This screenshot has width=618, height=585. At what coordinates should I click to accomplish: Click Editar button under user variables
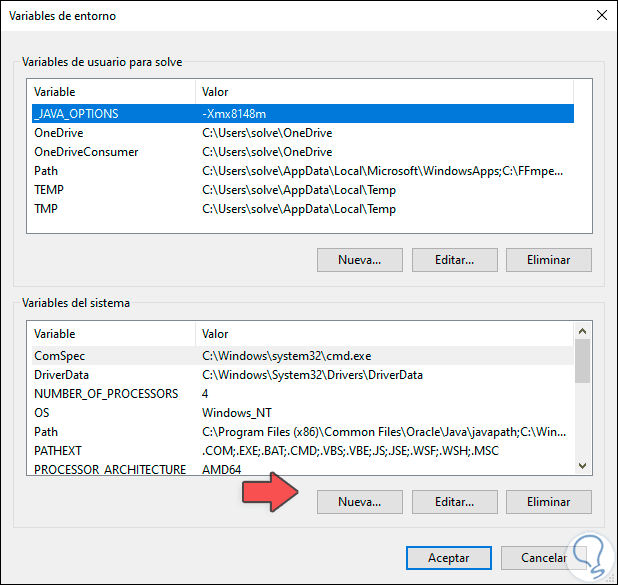454,260
